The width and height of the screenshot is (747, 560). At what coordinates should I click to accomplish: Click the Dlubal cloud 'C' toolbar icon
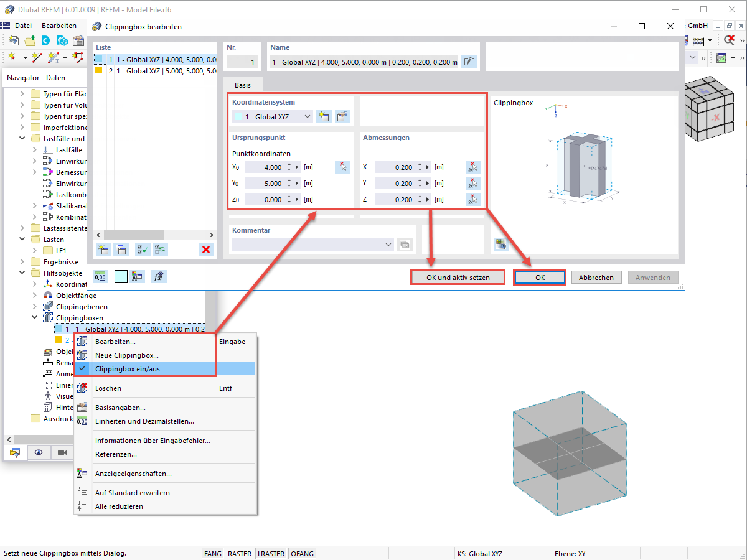pyautogui.click(x=46, y=41)
